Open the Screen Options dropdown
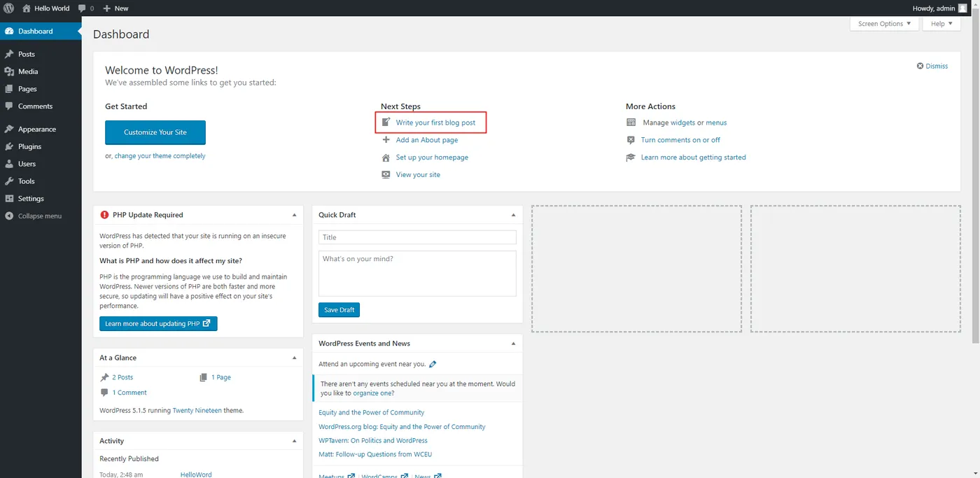The width and height of the screenshot is (980, 478). [x=885, y=24]
